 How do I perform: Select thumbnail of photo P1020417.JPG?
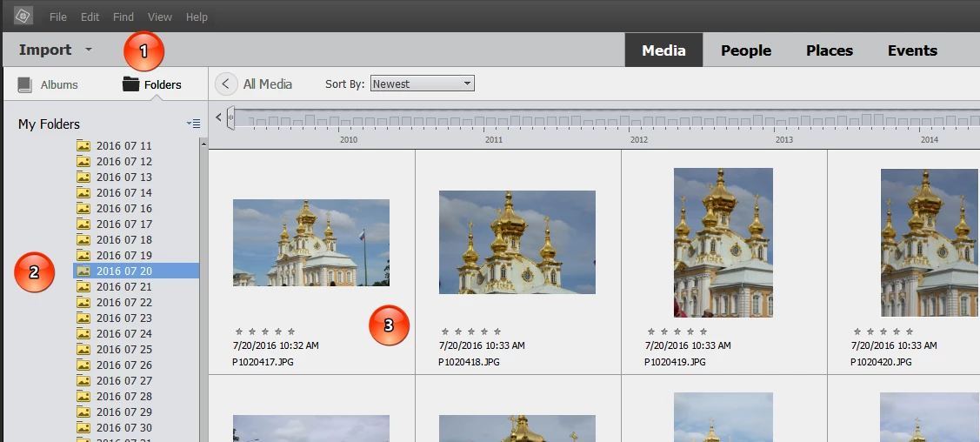point(311,243)
